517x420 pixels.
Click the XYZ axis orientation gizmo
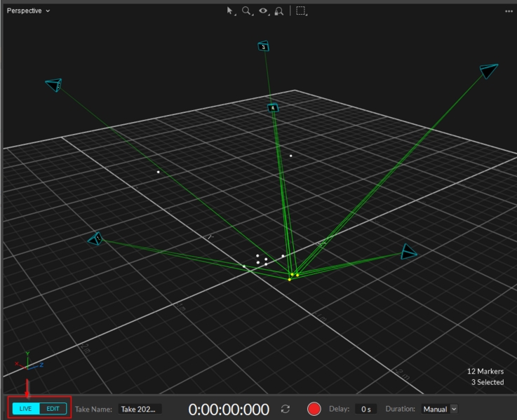click(27, 363)
